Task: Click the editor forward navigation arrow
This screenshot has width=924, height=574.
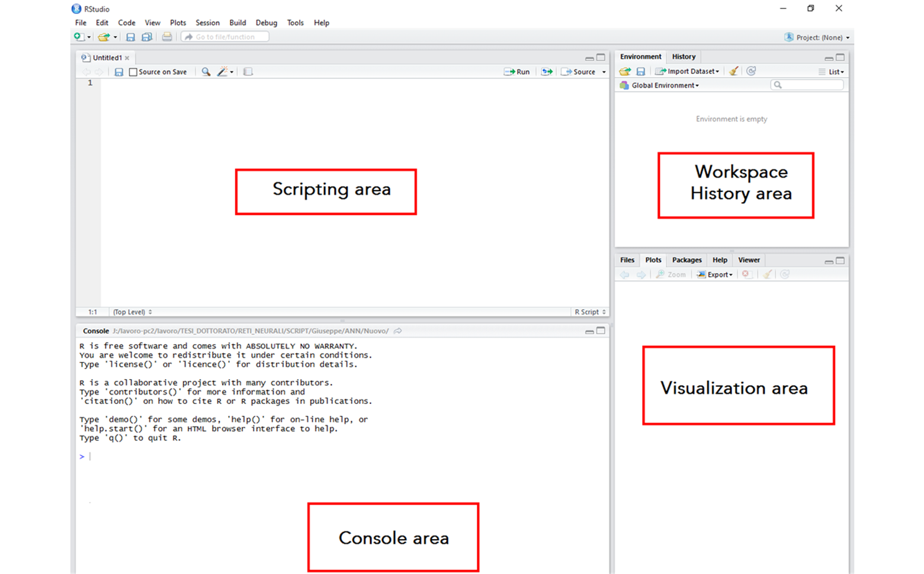Action: (99, 72)
